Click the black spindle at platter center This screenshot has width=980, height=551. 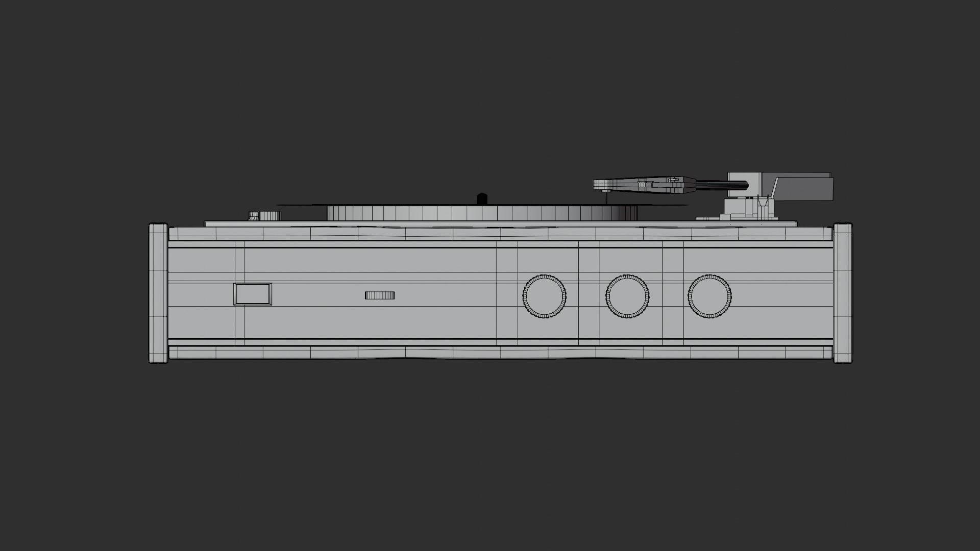[482, 198]
